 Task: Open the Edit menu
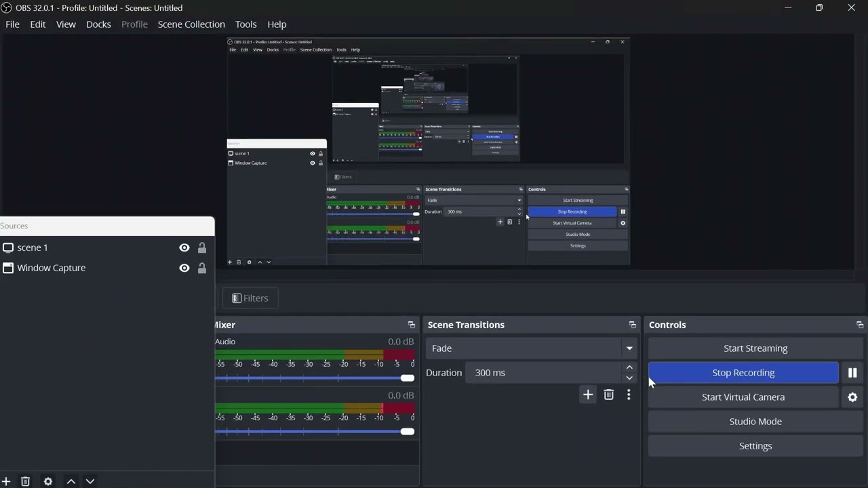coord(38,24)
